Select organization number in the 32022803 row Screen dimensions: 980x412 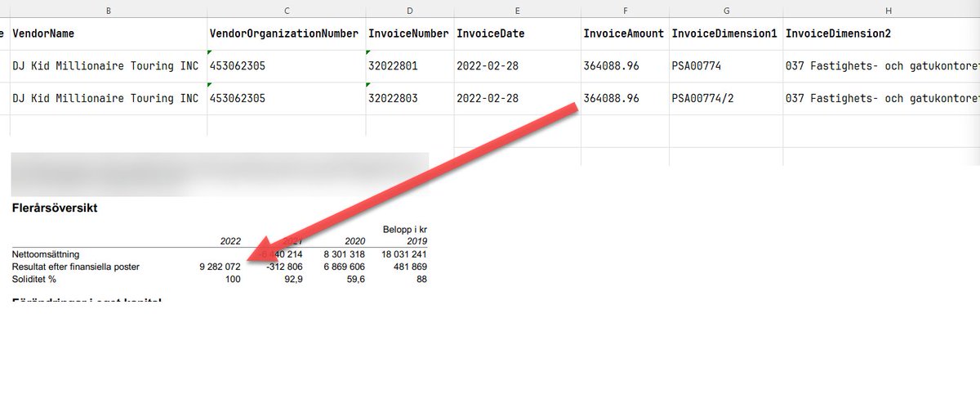[x=287, y=99]
